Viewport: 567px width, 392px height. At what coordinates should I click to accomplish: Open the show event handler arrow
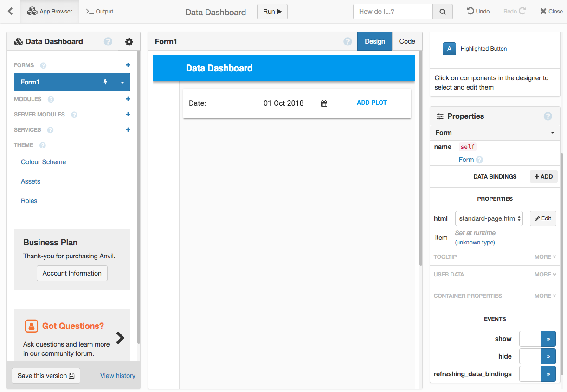click(x=548, y=339)
